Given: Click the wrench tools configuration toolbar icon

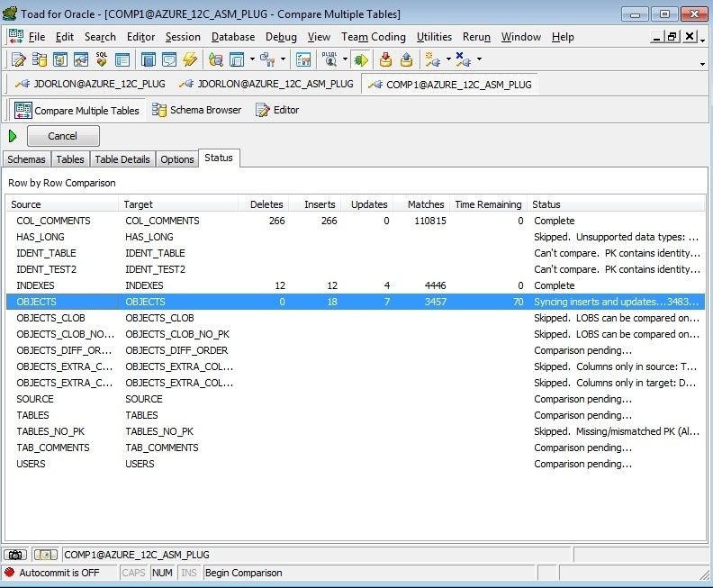Looking at the screenshot, I should 267,59.
